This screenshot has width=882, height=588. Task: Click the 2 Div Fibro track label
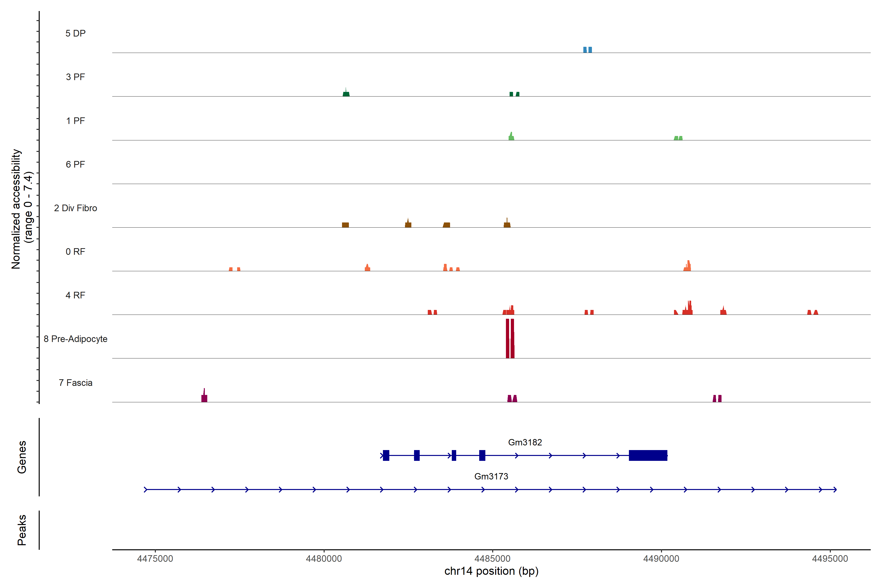75,208
